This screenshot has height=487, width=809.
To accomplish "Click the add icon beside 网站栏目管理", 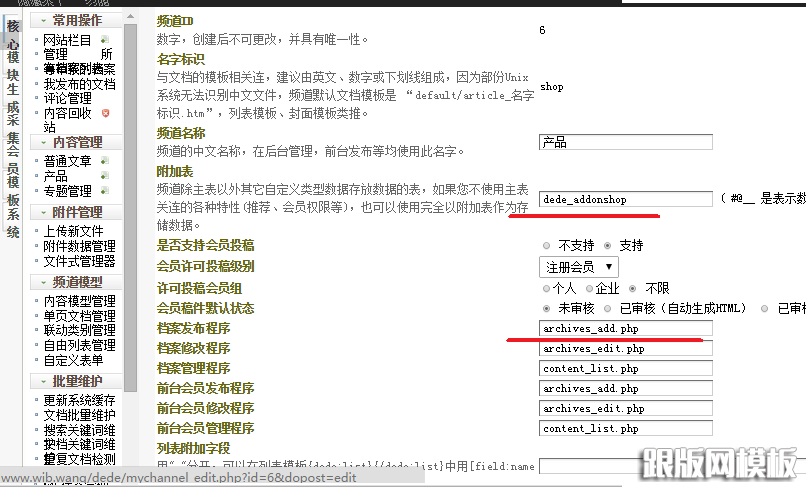I will tap(104, 40).
